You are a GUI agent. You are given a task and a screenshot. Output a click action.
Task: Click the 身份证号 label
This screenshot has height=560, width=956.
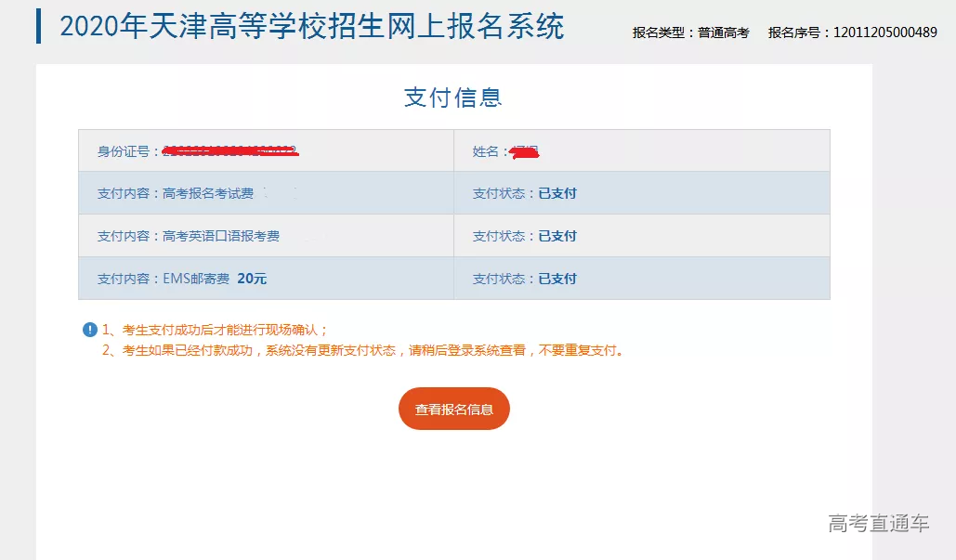coord(129,151)
